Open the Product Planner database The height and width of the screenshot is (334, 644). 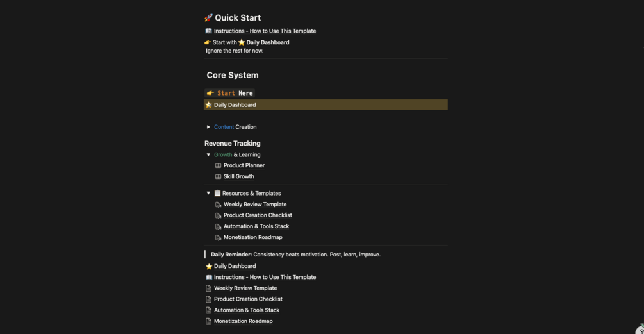click(x=244, y=165)
